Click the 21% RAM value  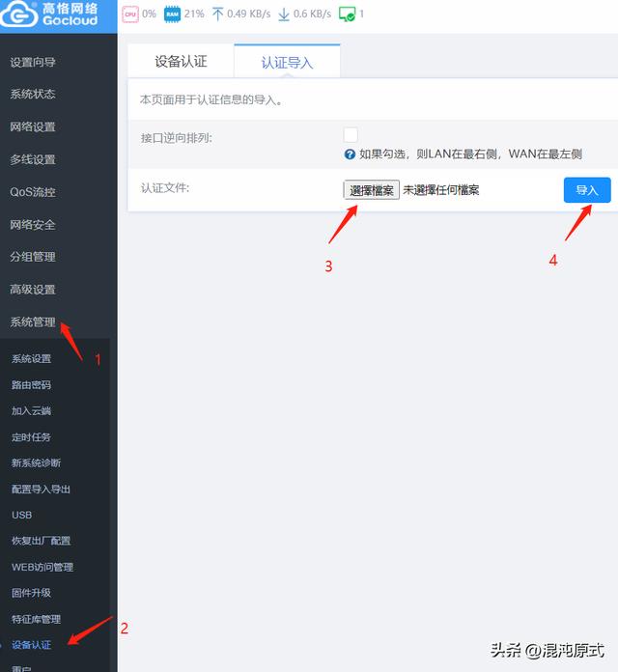click(194, 14)
